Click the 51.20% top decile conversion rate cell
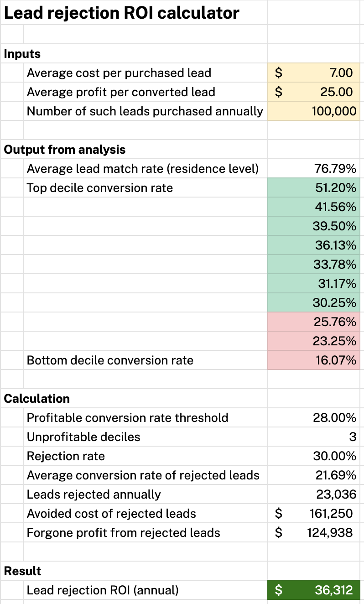Screen dimensions: 364x604 click(x=314, y=188)
